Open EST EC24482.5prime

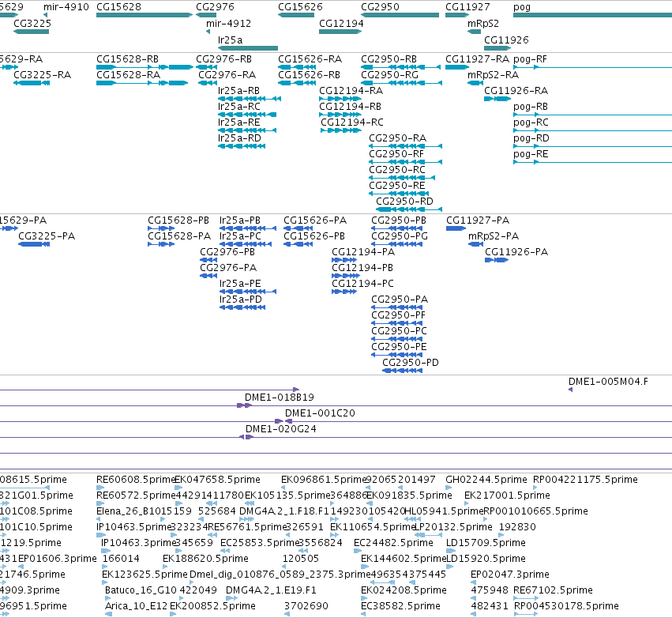pos(393,543)
